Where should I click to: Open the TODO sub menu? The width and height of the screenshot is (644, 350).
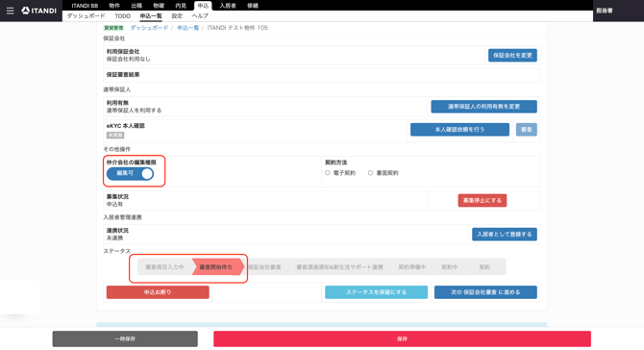(x=122, y=16)
